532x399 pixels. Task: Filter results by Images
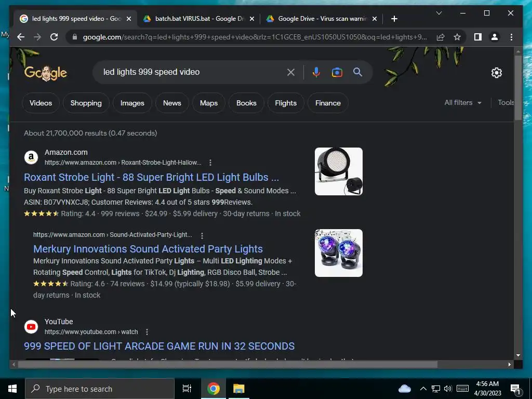coord(132,103)
